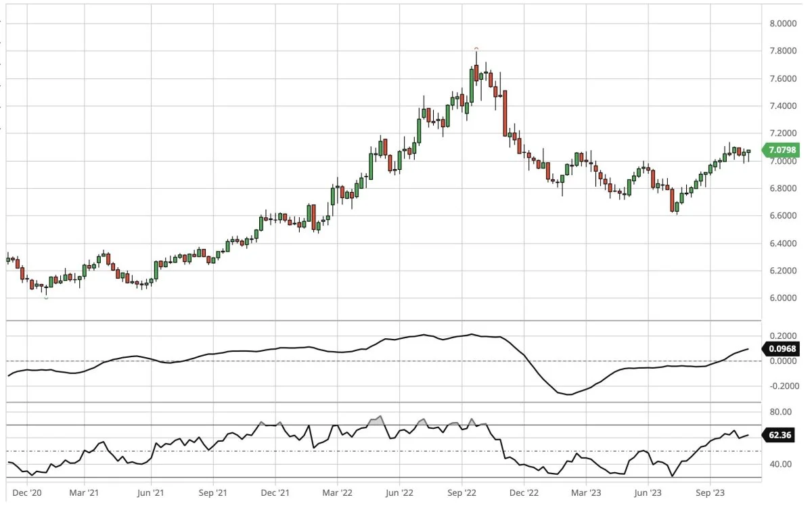Click the Dec '22 date label
Screen dimensions: 812x508
[x=525, y=494]
